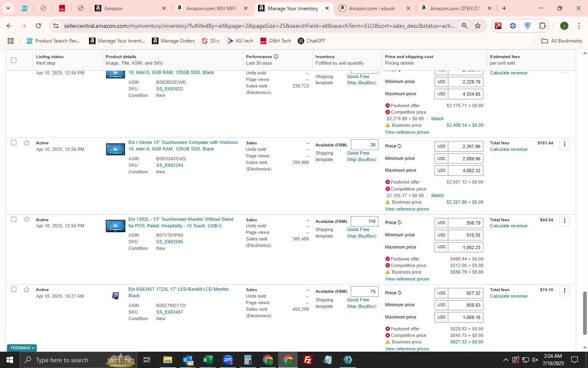Open Task View in the taskbar

coord(147,360)
